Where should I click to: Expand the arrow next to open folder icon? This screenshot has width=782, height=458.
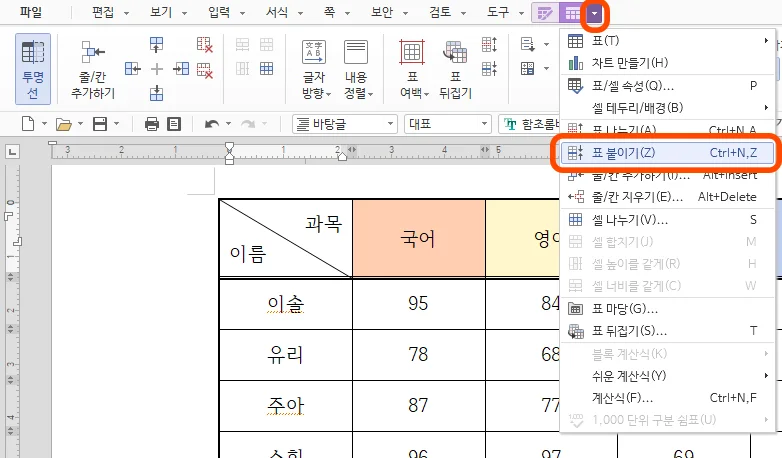tap(80, 123)
